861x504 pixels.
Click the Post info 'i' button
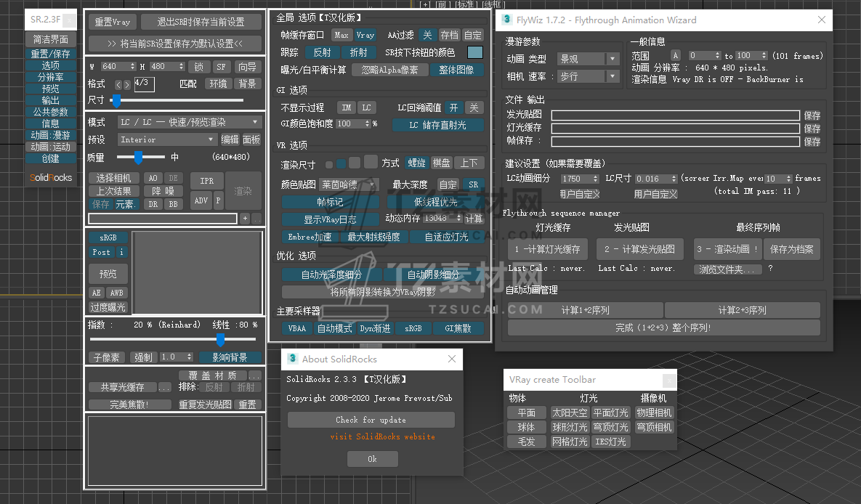point(121,252)
